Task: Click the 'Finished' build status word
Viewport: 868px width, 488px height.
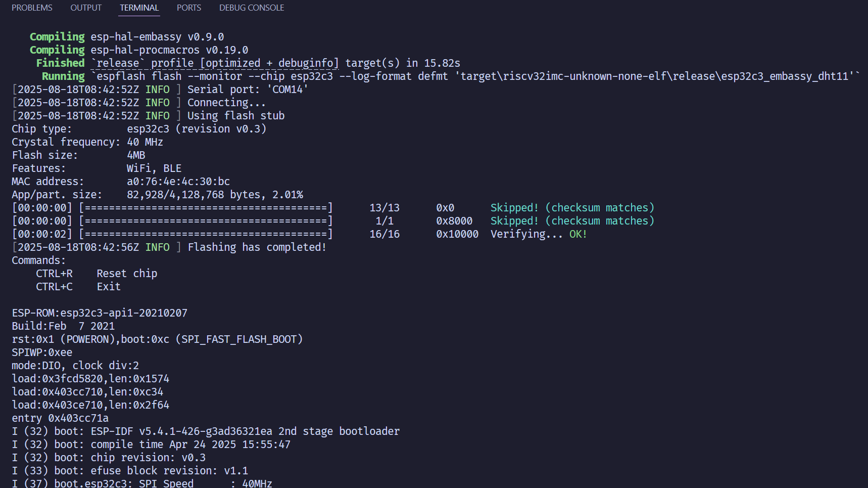Action: (x=60, y=63)
